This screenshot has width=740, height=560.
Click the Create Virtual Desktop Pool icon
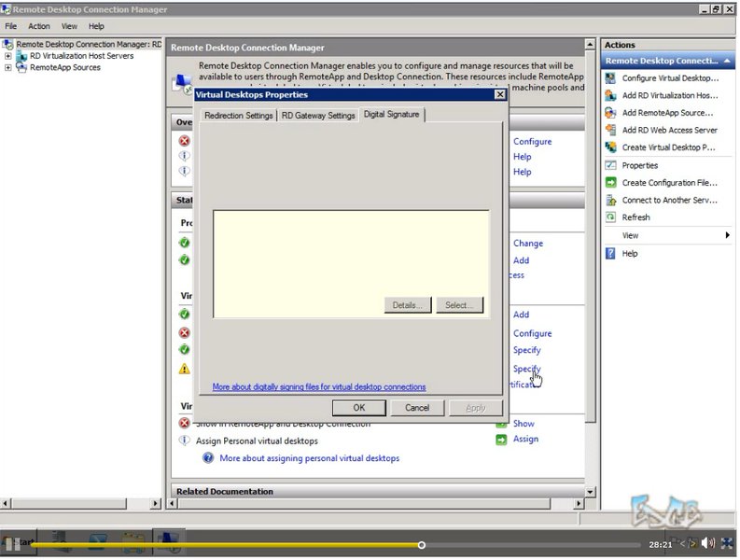(610, 147)
